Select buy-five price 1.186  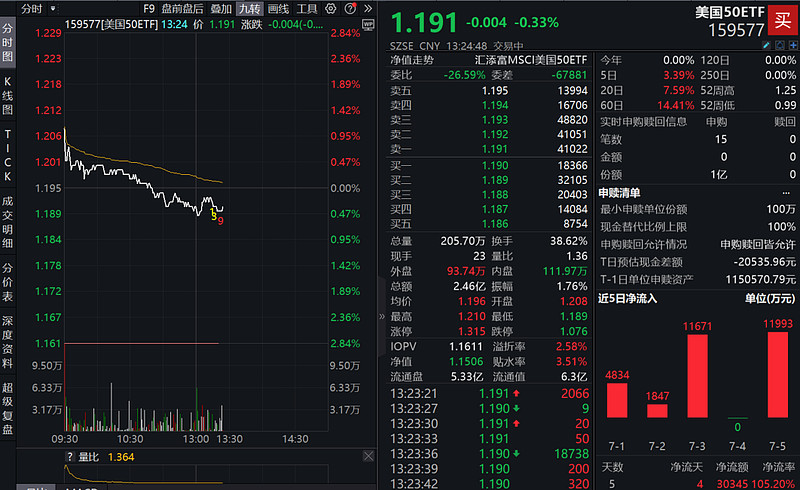tap(495, 224)
